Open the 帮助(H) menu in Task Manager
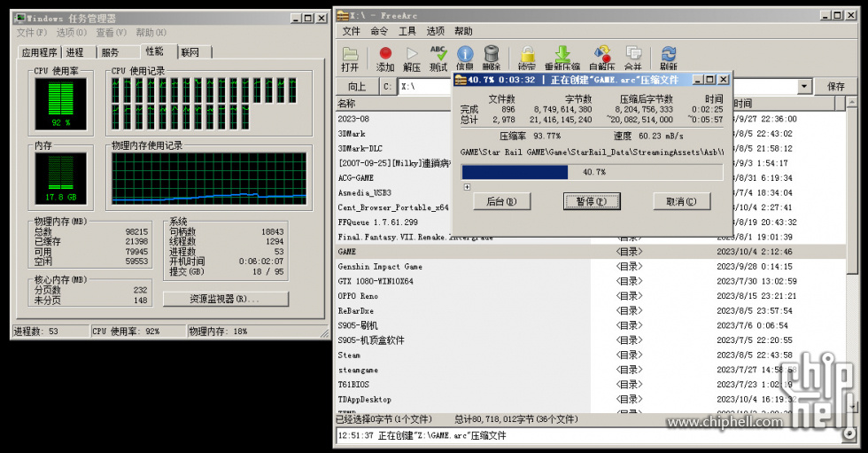This screenshot has height=453, width=868. (151, 33)
